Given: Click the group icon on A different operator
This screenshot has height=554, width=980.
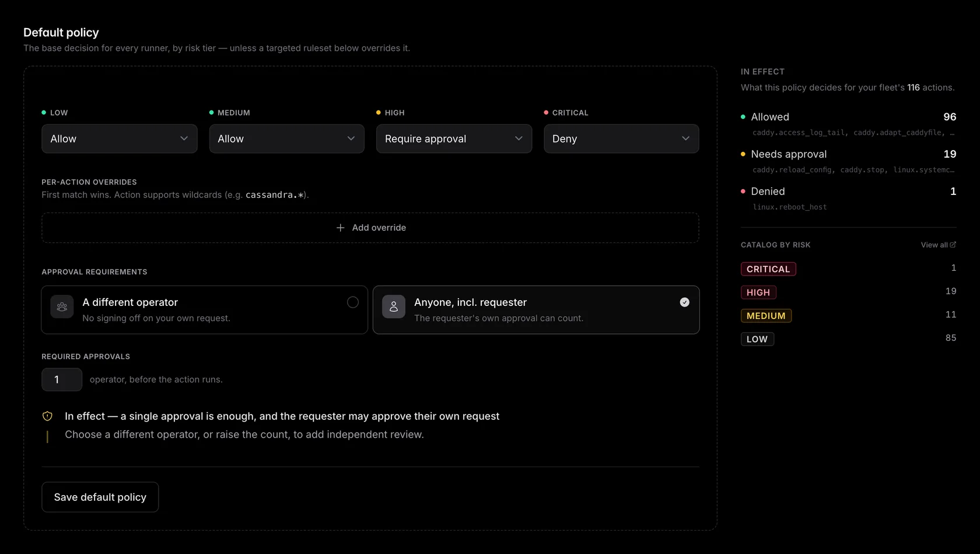Looking at the screenshot, I should pos(62,306).
